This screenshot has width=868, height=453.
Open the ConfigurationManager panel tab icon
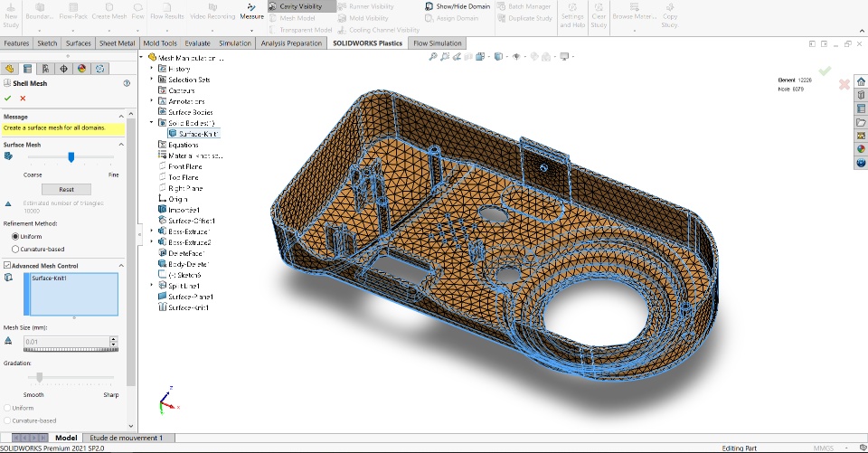pyautogui.click(x=45, y=68)
